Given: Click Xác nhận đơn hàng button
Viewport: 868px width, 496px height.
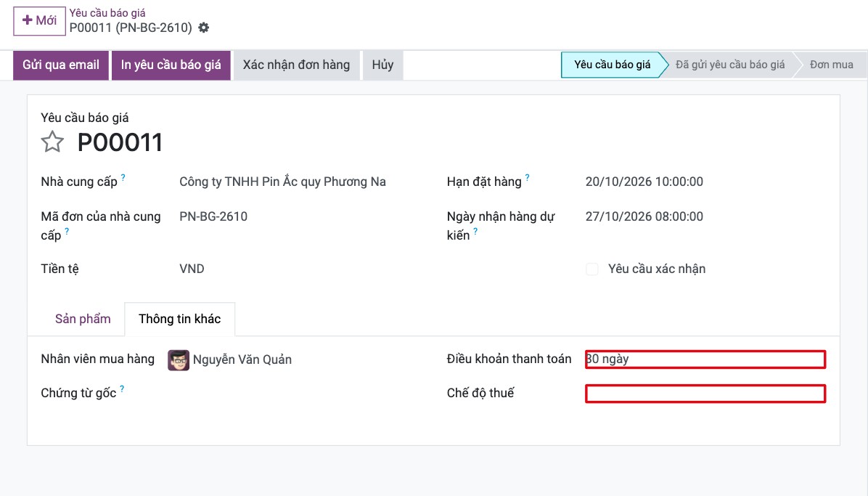Looking at the screenshot, I should click(x=296, y=65).
